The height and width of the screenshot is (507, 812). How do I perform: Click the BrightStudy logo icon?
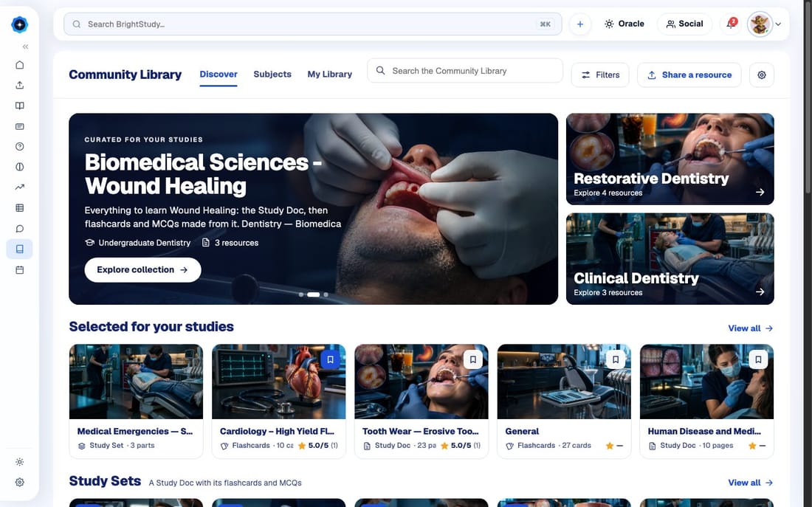click(20, 24)
